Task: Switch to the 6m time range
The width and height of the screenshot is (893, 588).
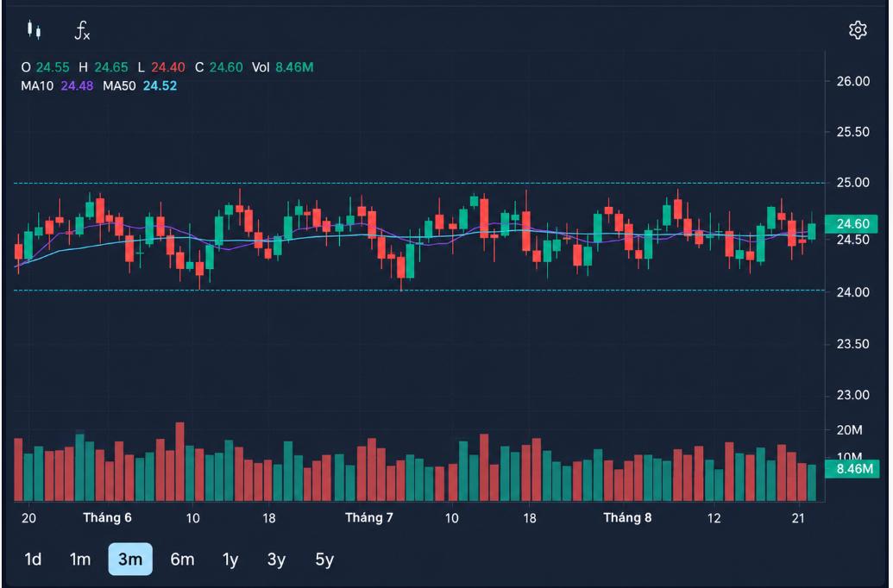Action: [182, 559]
